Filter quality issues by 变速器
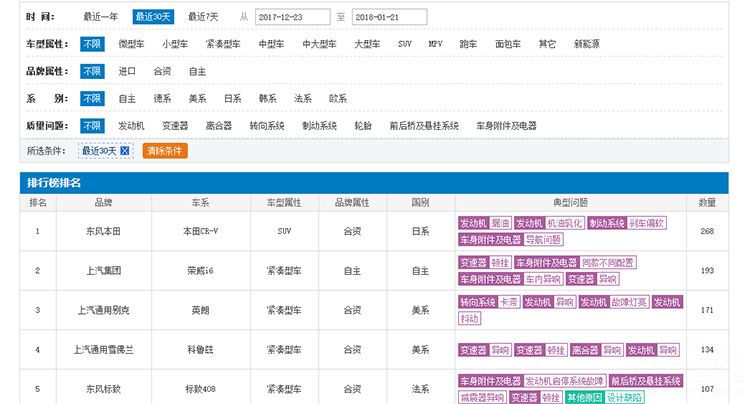 coord(175,125)
